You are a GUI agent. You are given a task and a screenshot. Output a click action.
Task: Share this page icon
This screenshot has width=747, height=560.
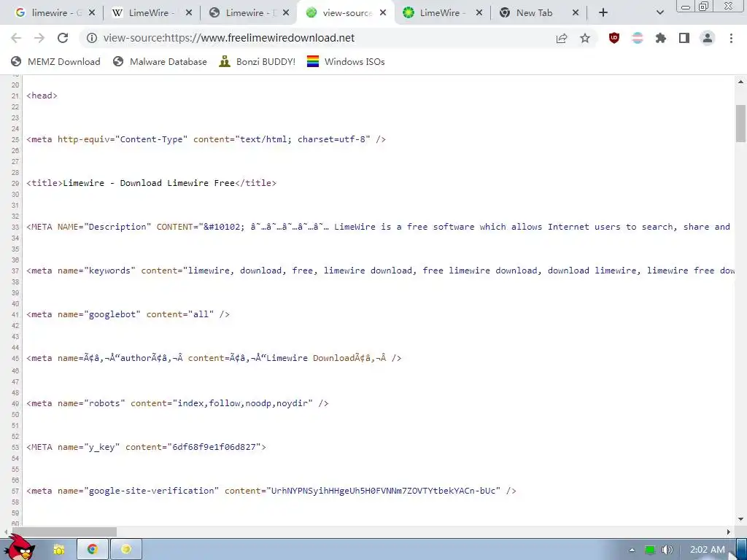tap(562, 38)
